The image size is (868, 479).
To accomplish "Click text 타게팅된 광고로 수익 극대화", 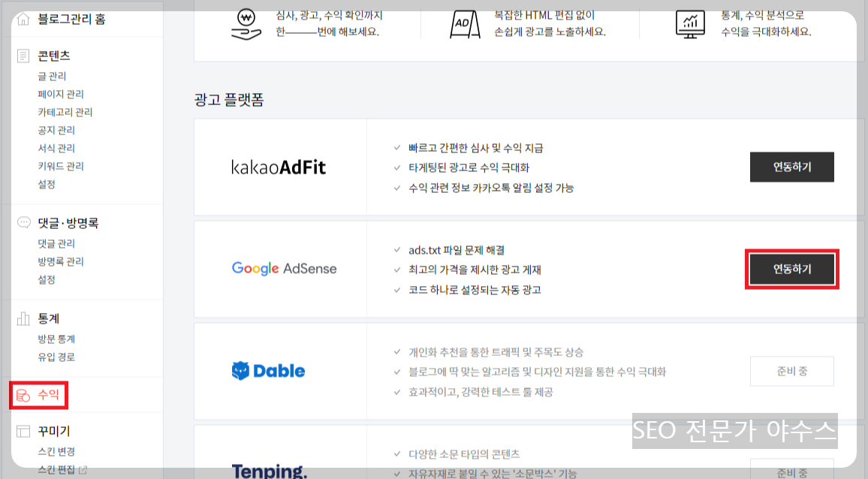I will (469, 167).
